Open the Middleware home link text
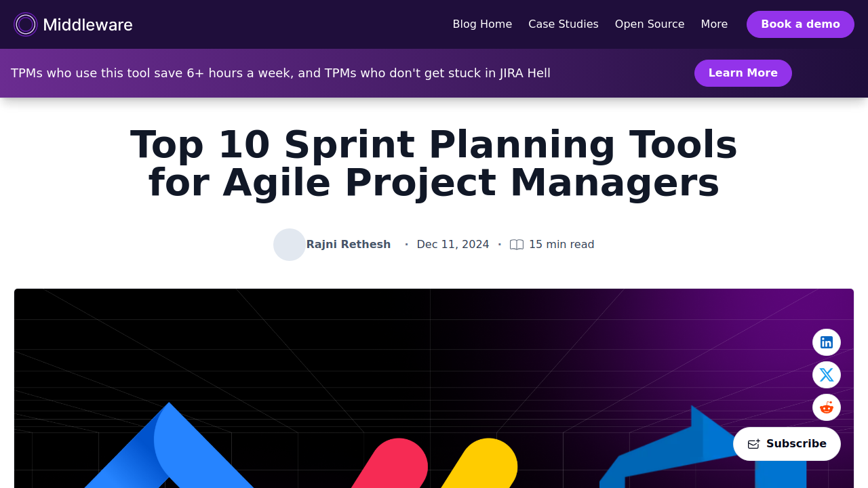The height and width of the screenshot is (488, 868). pyautogui.click(x=87, y=25)
